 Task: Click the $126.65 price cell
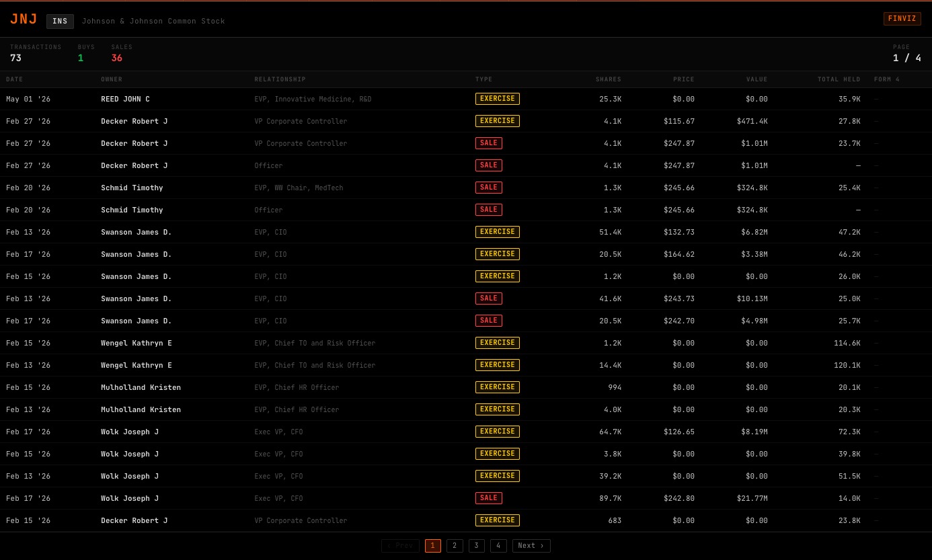679,432
